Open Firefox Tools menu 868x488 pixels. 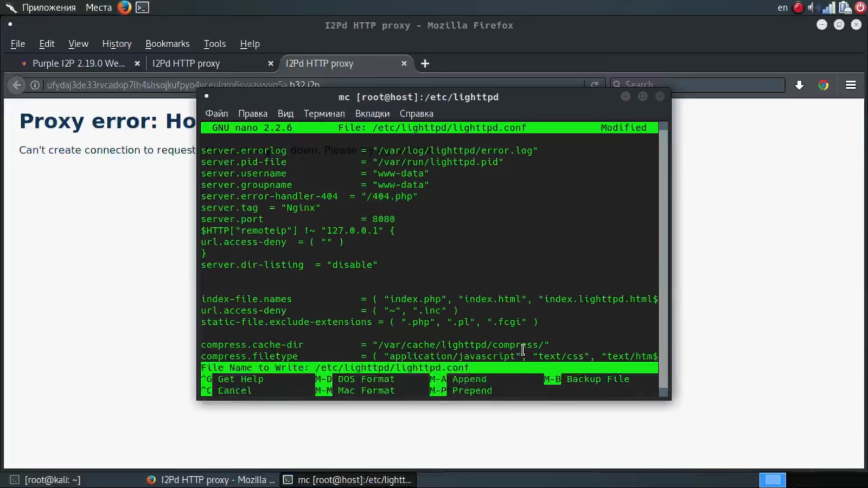pyautogui.click(x=214, y=44)
